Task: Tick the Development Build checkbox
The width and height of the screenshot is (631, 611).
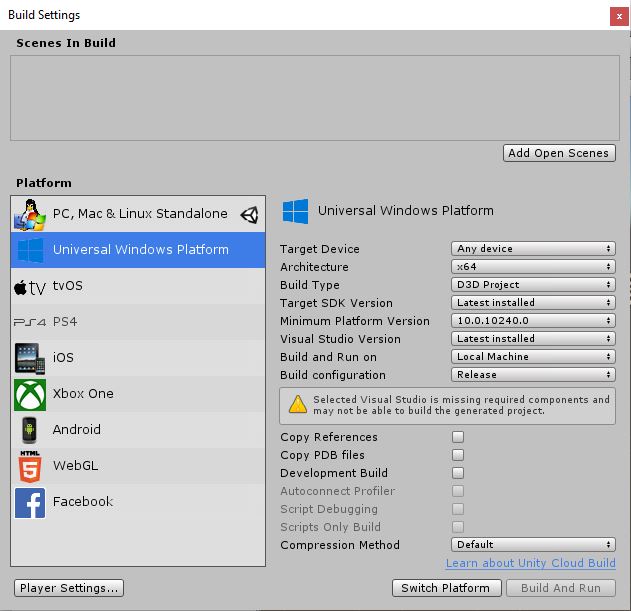Action: [x=458, y=473]
